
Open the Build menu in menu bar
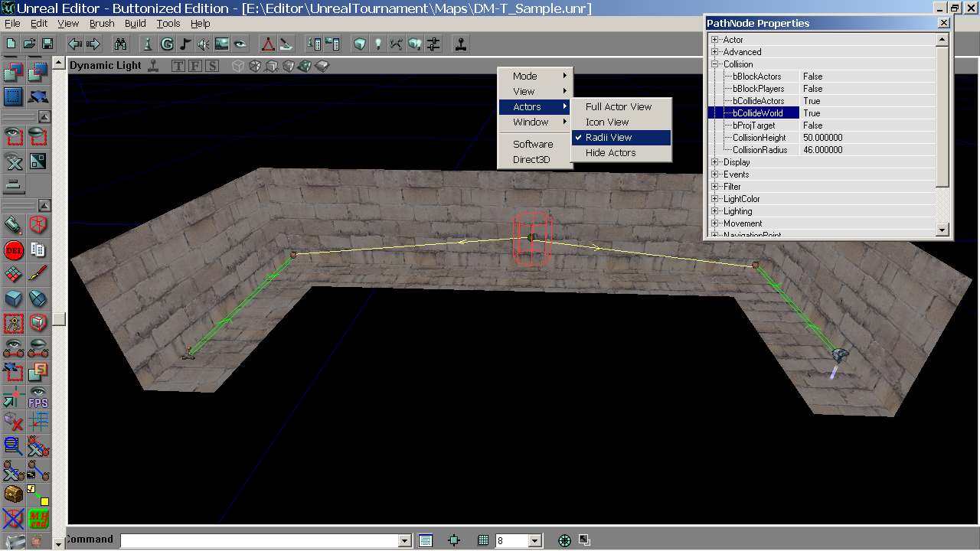(136, 24)
